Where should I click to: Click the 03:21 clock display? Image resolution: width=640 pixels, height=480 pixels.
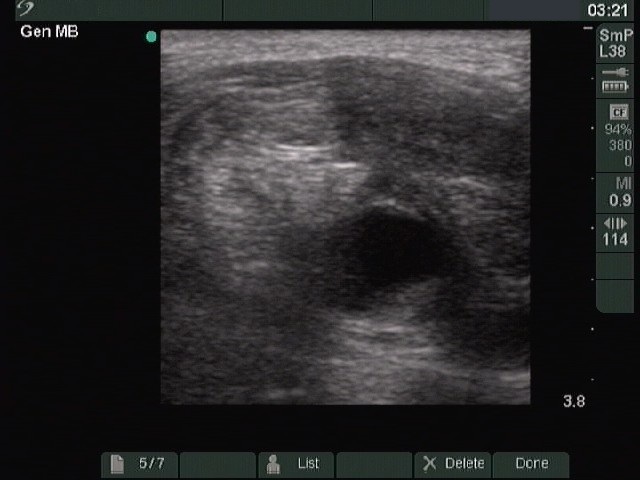coord(608,10)
